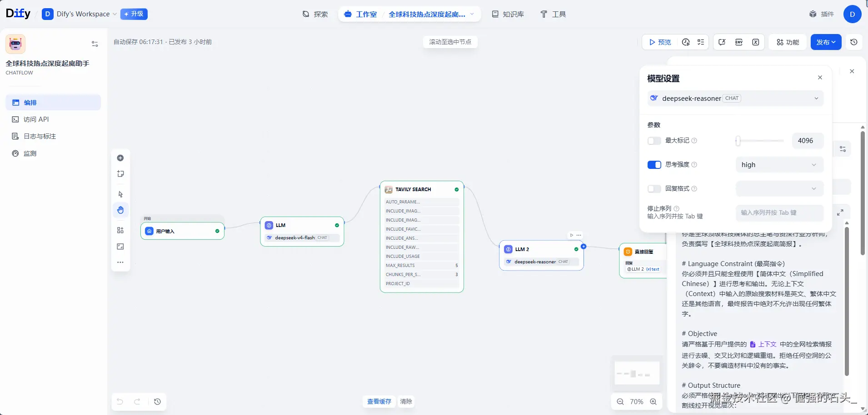Click the 停止序列 input field
The height and width of the screenshot is (415, 868).
coord(779,212)
